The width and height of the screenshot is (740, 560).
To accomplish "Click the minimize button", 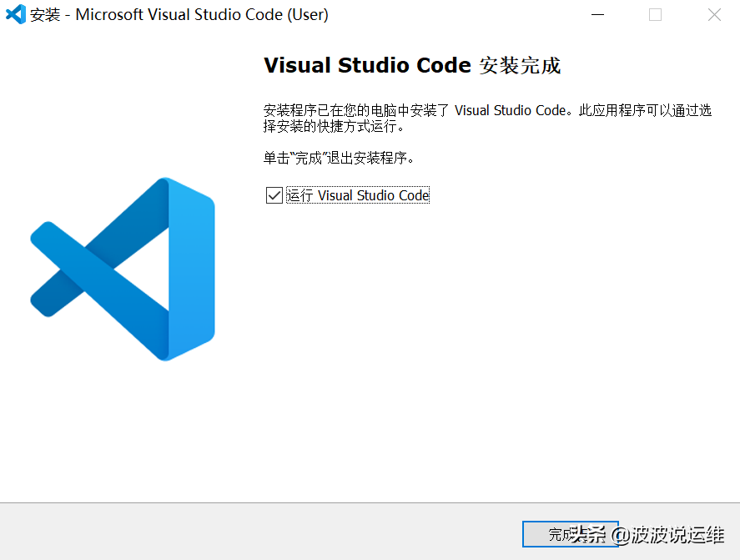I will coord(597,14).
